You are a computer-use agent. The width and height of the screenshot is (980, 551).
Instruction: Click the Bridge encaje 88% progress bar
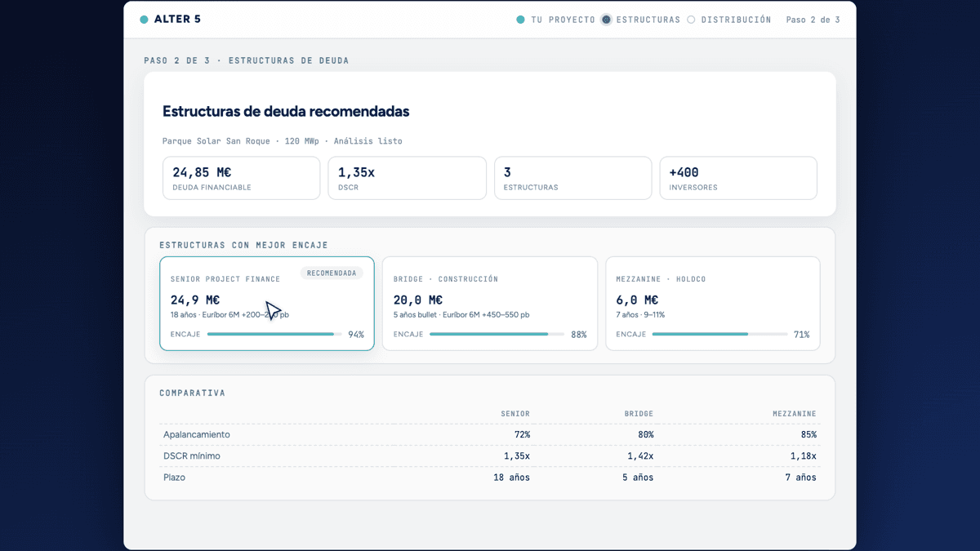coord(497,334)
